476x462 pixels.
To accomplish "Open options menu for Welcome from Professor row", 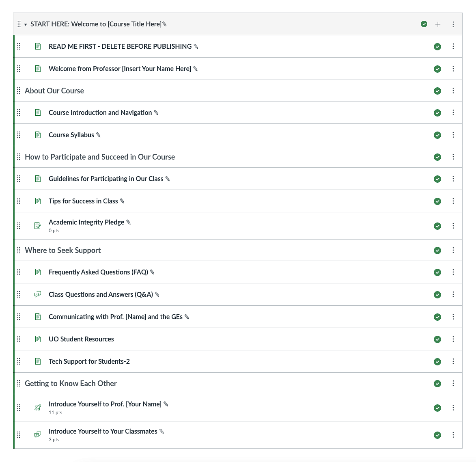I will pos(453,69).
